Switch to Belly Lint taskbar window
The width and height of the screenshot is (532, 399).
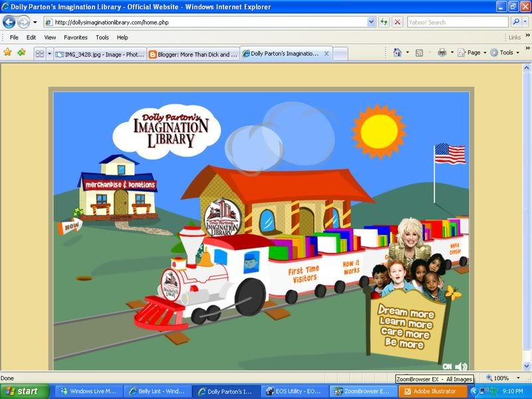click(157, 391)
